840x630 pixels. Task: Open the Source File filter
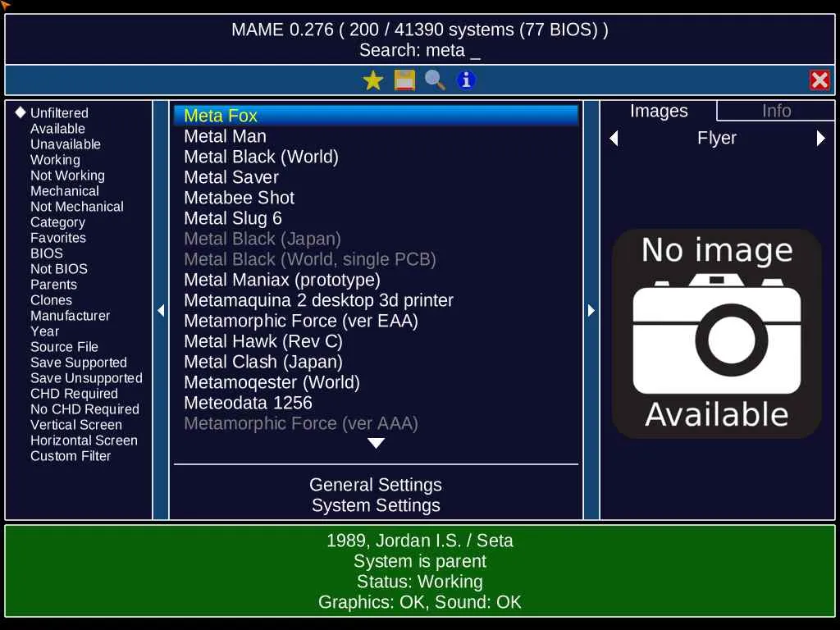point(64,347)
